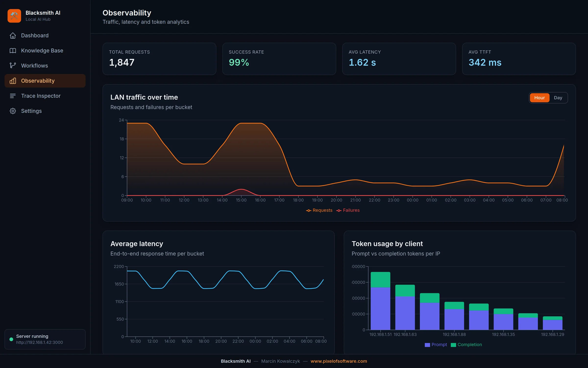Open the www.pixelofsoftware.com link
The image size is (588, 368).
(339, 361)
